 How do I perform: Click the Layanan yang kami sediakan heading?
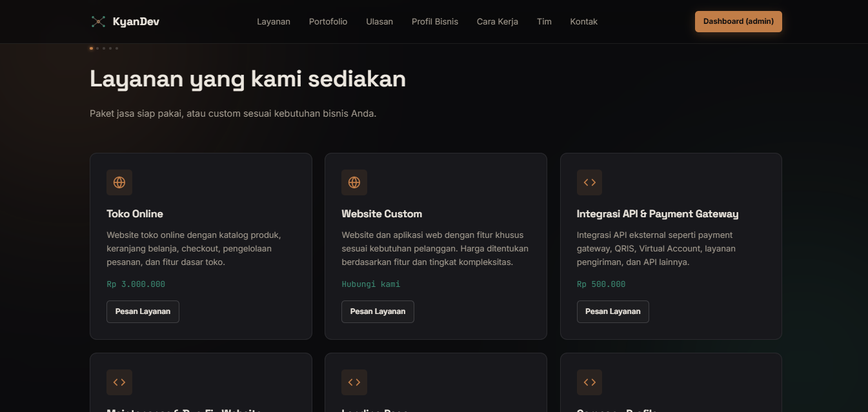click(x=248, y=79)
